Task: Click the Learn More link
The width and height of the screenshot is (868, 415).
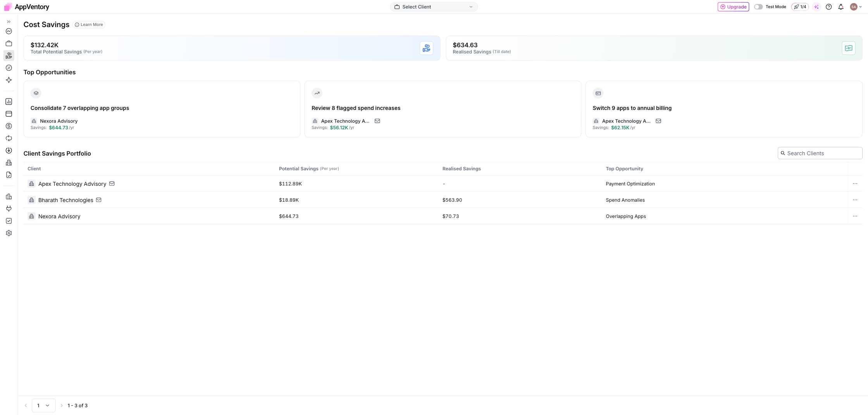Action: [89, 24]
